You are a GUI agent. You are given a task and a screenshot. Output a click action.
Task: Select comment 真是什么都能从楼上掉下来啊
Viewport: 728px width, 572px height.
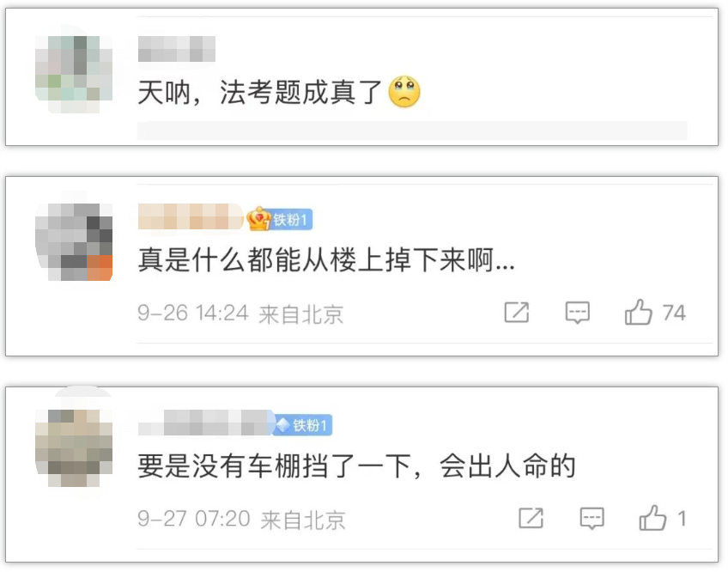[x=326, y=259]
